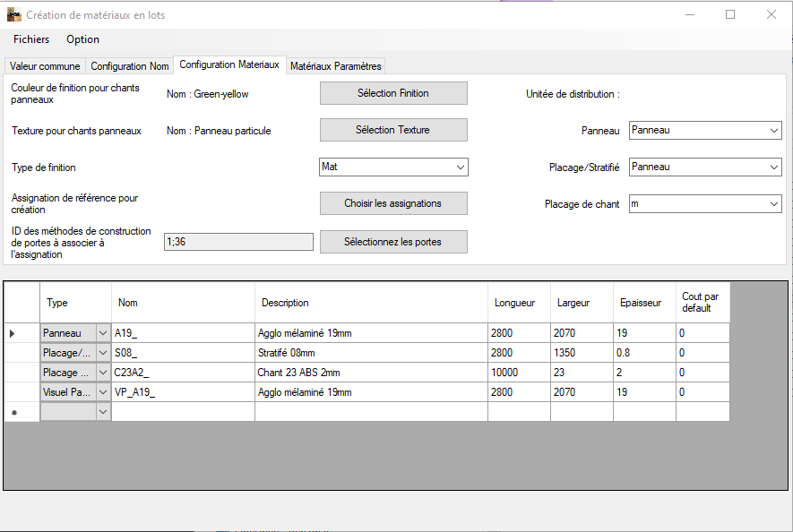This screenshot has width=793, height=532.
Task: Click the application icon in the title bar
Action: click(x=13, y=14)
